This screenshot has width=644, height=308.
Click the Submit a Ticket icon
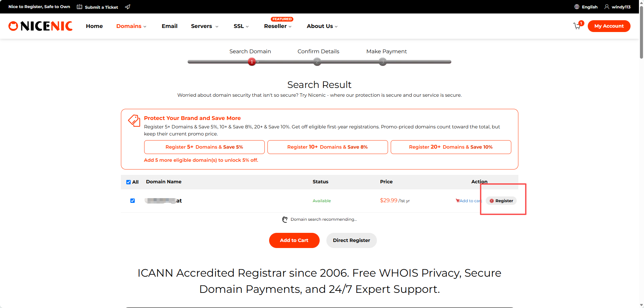[x=79, y=7]
